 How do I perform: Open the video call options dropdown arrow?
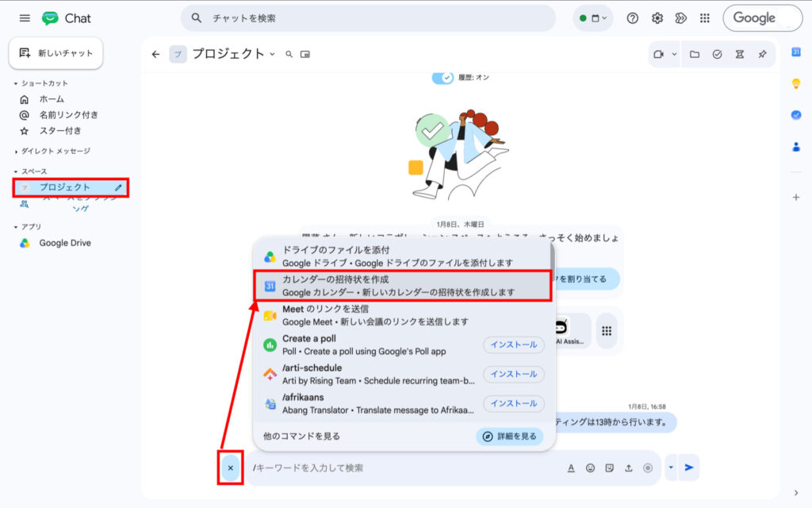point(674,54)
